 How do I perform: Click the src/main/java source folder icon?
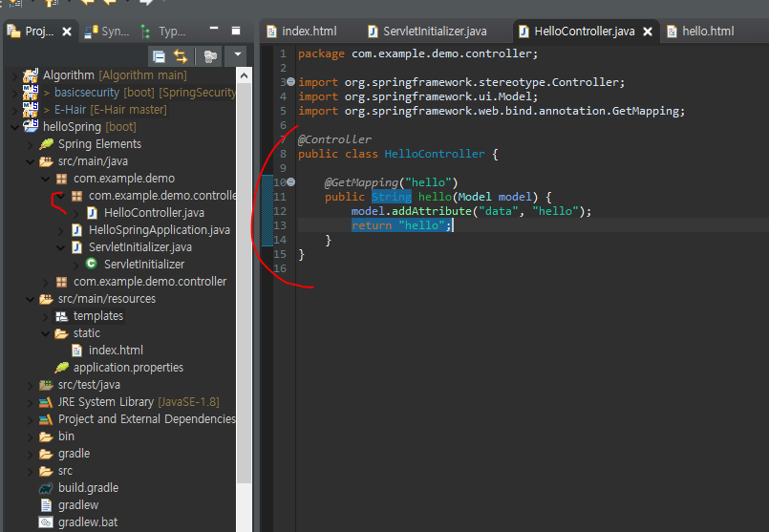[46, 161]
